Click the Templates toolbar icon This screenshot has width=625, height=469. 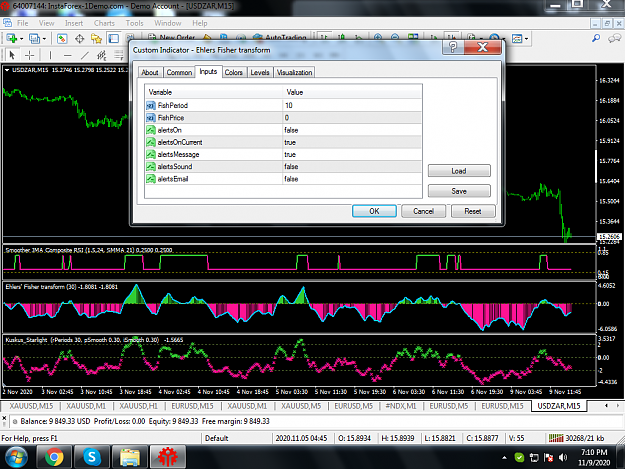517,39
